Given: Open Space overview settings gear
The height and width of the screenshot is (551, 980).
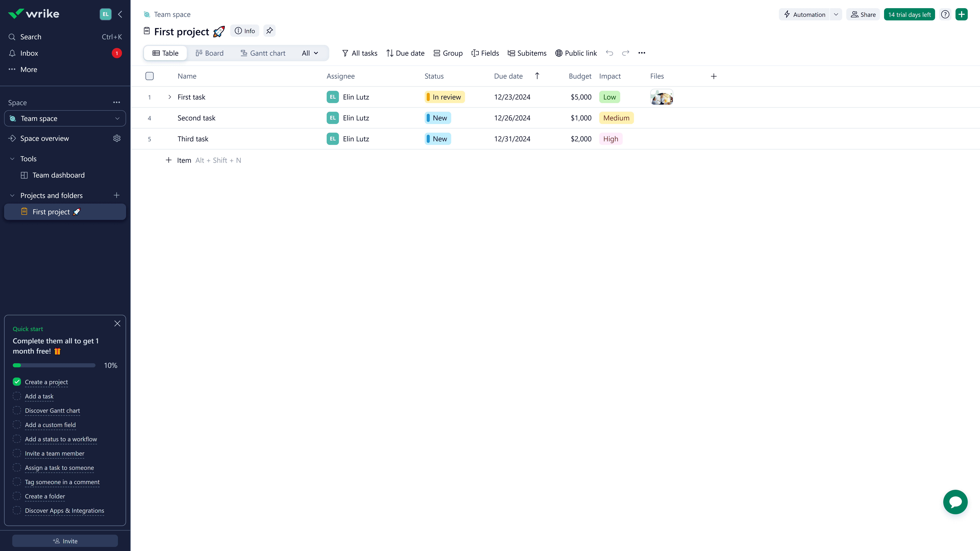Looking at the screenshot, I should tap(117, 138).
